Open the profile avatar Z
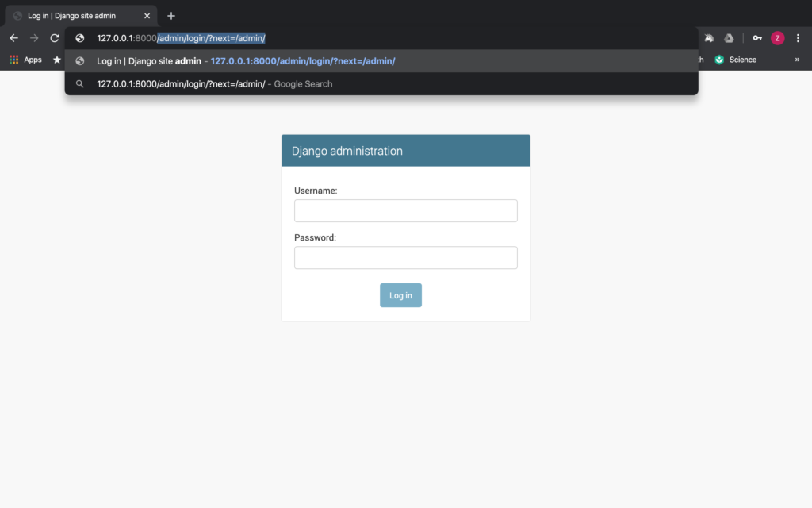Viewport: 812px width, 508px height. pyautogui.click(x=777, y=38)
